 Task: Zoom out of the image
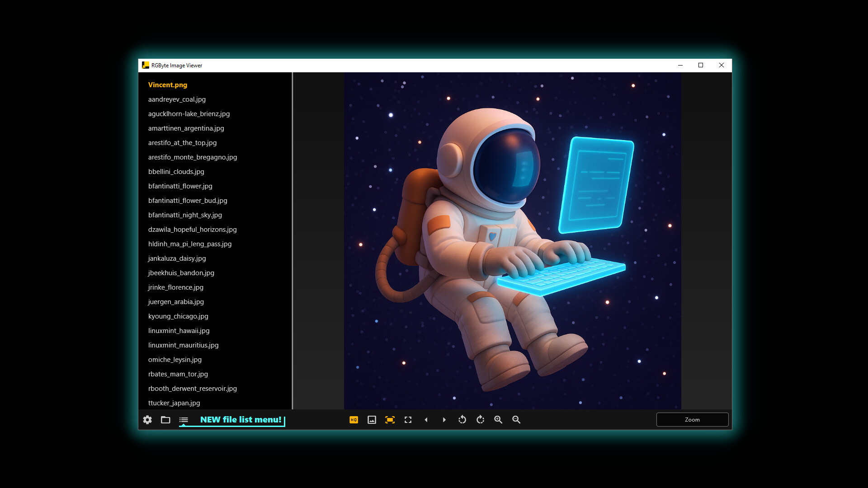pyautogui.click(x=516, y=420)
